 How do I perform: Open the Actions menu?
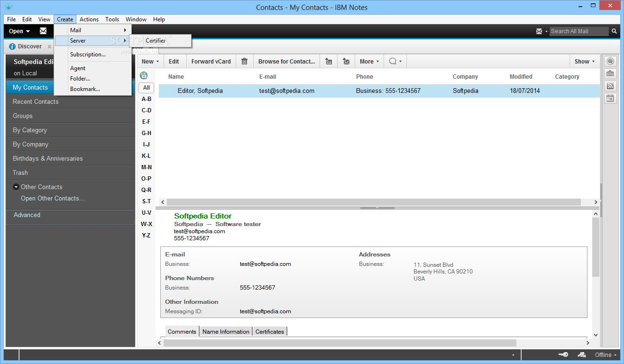point(89,19)
